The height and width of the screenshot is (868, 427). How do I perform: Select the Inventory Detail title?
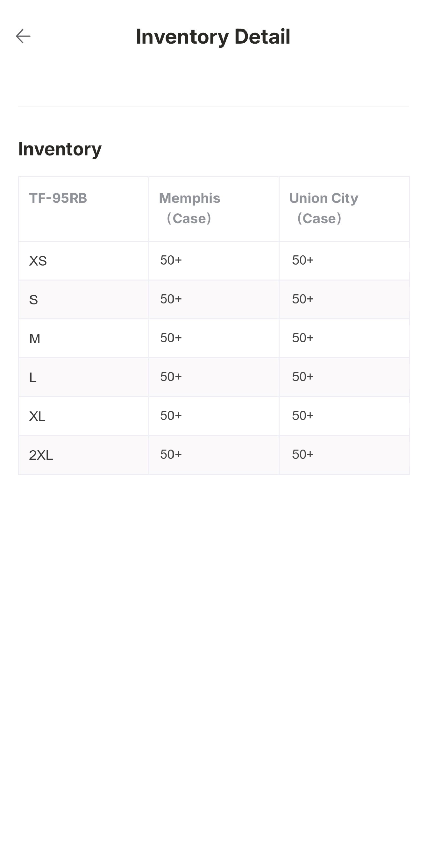(x=213, y=37)
